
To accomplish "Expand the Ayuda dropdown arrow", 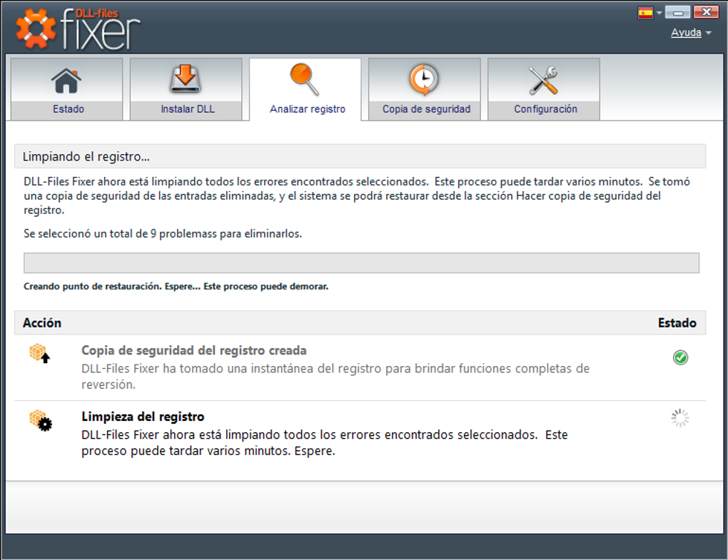I will pyautogui.click(x=708, y=33).
